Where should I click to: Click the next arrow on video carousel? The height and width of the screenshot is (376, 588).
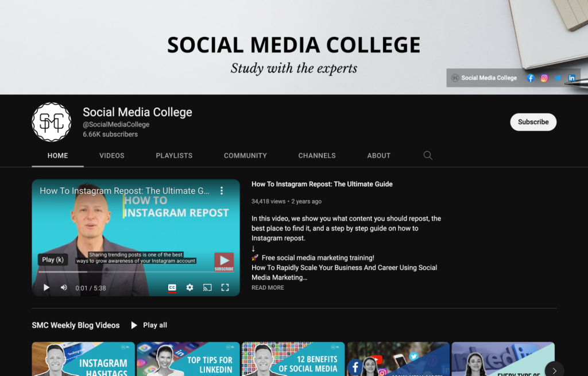coord(554,370)
